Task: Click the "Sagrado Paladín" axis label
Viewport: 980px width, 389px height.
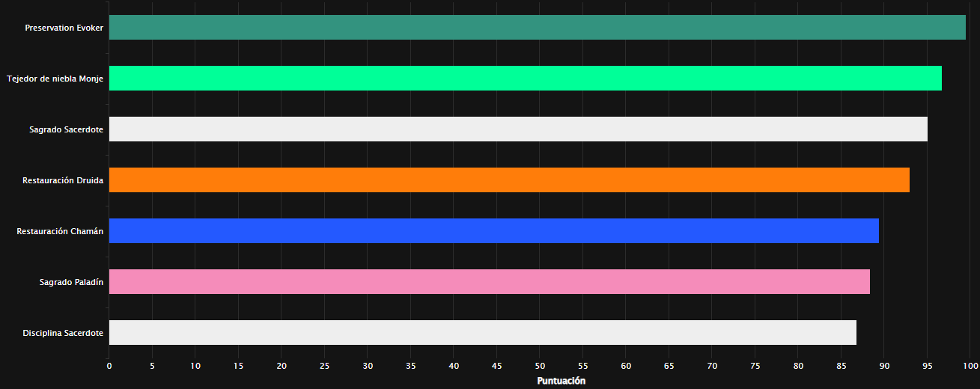Action: pyautogui.click(x=71, y=282)
